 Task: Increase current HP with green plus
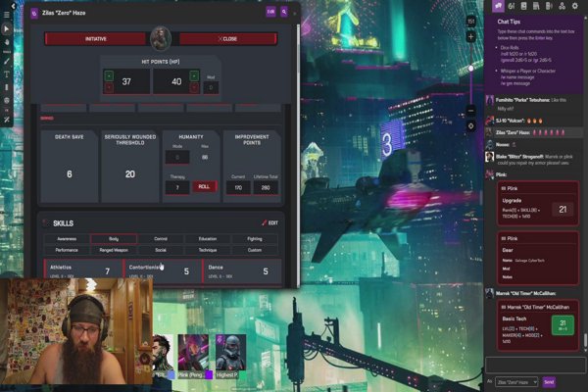(x=109, y=75)
